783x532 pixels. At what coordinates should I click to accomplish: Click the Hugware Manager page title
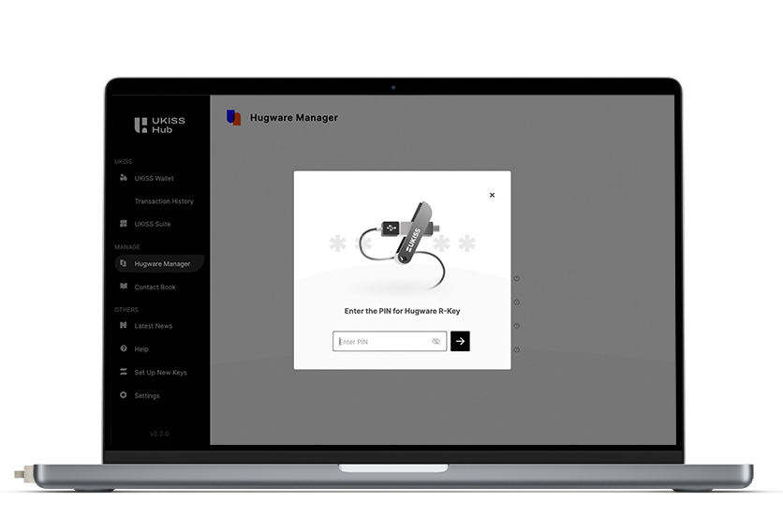pyautogui.click(x=294, y=118)
